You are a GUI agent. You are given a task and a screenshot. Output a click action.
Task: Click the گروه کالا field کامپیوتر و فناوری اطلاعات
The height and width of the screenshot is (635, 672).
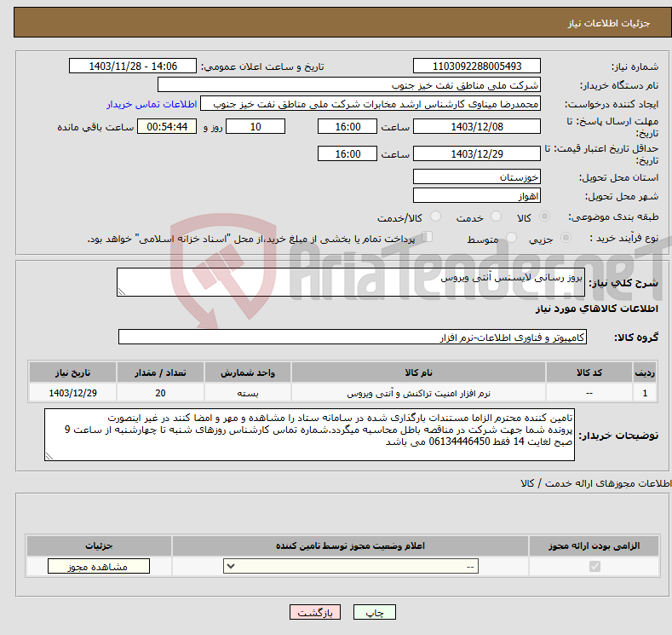coord(353,337)
